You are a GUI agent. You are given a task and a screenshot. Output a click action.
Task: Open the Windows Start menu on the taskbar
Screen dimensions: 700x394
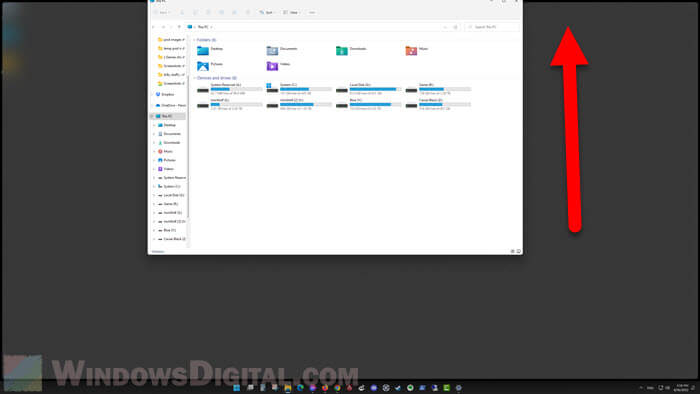click(237, 388)
